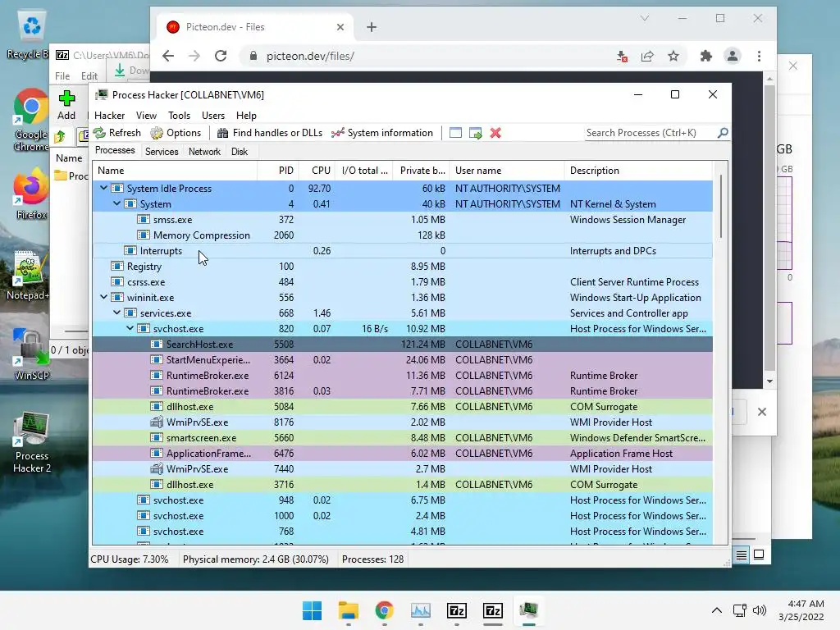Focus the Search Processes input field
The width and height of the screenshot is (840, 630).
[x=651, y=133]
